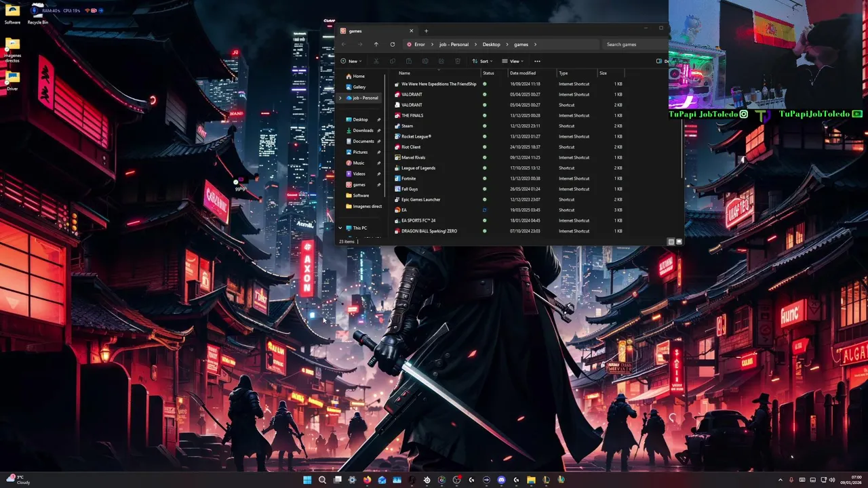Open Firefox from the taskbar
Viewport: 868px width, 488px height.
click(x=367, y=480)
